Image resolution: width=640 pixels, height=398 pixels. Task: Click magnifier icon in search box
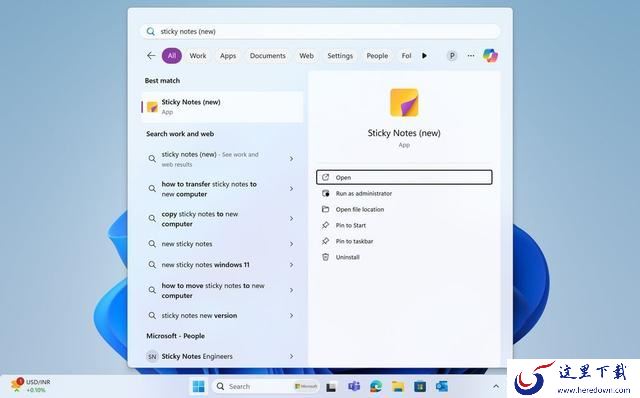[151, 31]
